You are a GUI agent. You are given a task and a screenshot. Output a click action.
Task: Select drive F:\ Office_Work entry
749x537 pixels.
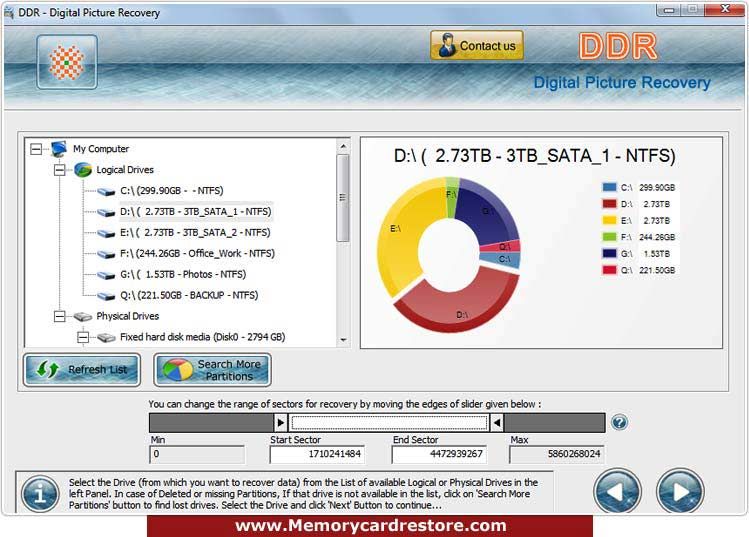[197, 254]
